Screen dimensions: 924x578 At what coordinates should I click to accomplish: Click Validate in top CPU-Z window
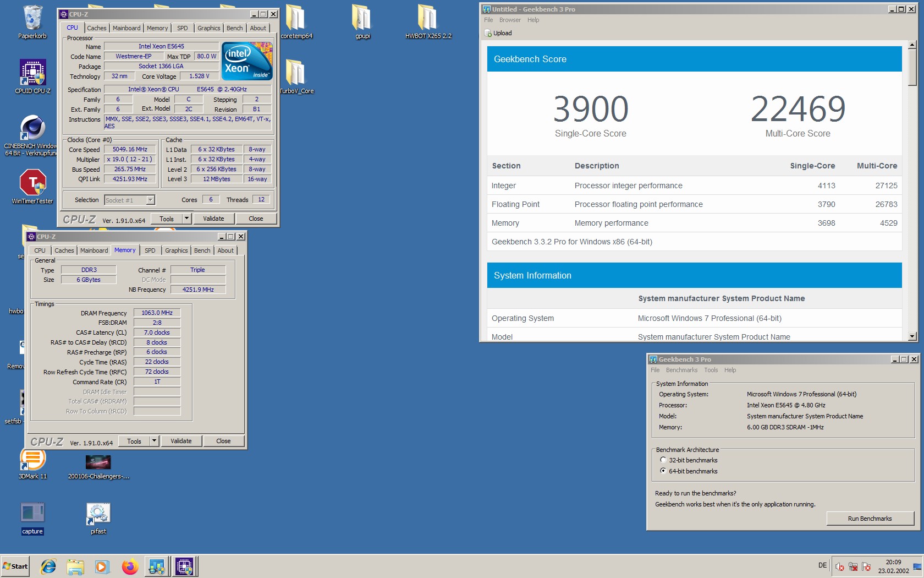[213, 219]
